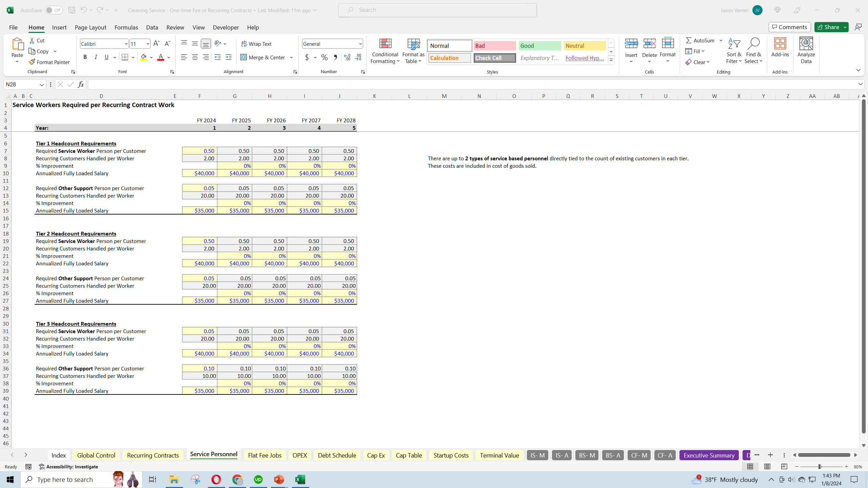This screenshot has width=868, height=488.
Task: Toggle bold formatting
Action: coord(85,57)
